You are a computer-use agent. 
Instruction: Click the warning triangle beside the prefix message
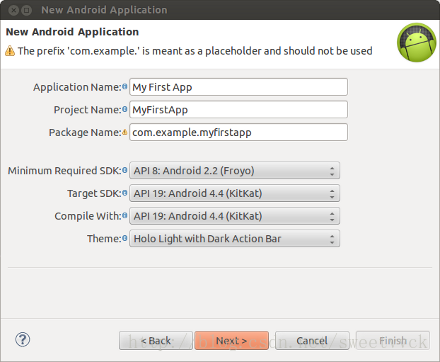point(10,51)
